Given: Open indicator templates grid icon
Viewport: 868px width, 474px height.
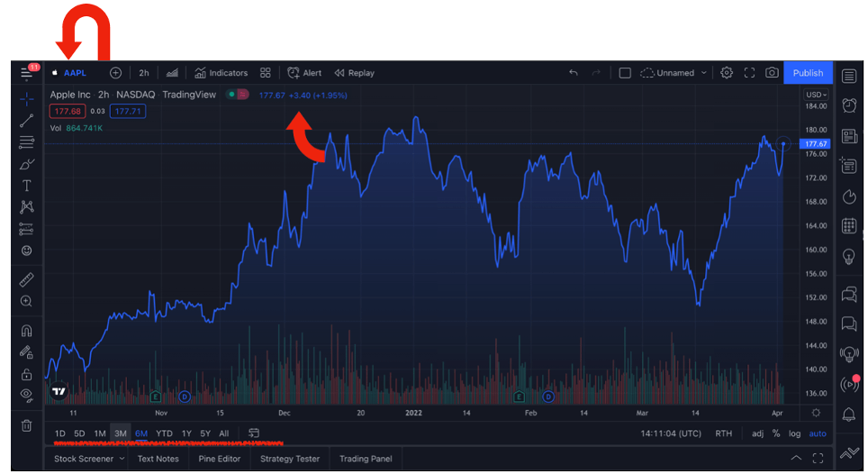Looking at the screenshot, I should point(266,73).
